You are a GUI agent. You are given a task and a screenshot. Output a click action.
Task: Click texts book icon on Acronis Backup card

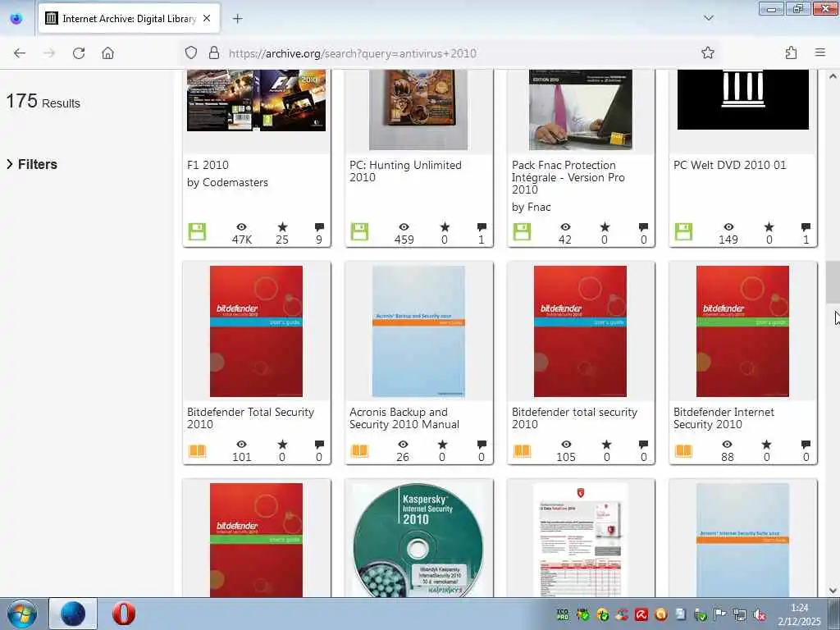coord(359,450)
